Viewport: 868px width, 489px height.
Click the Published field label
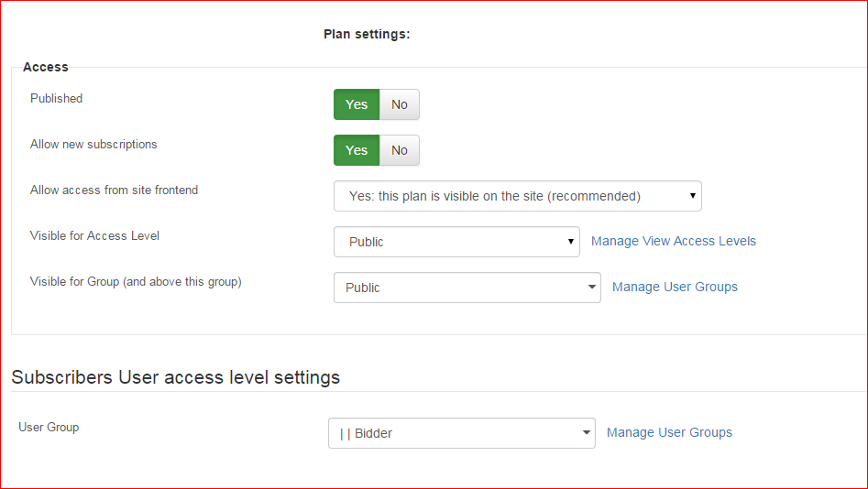click(57, 99)
